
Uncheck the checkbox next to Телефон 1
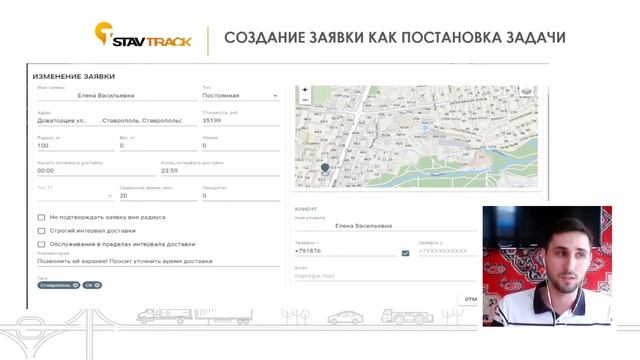point(405,253)
